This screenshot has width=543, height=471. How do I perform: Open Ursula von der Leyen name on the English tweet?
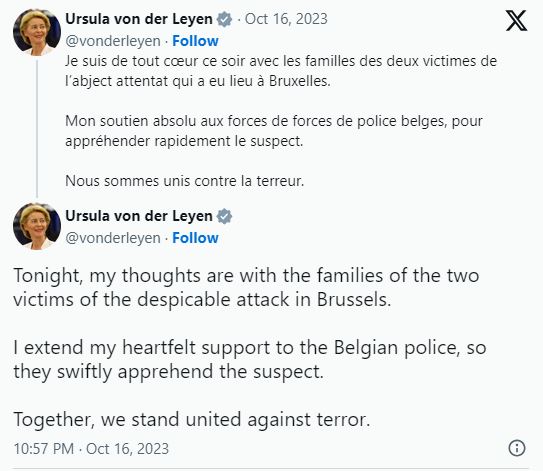139,216
